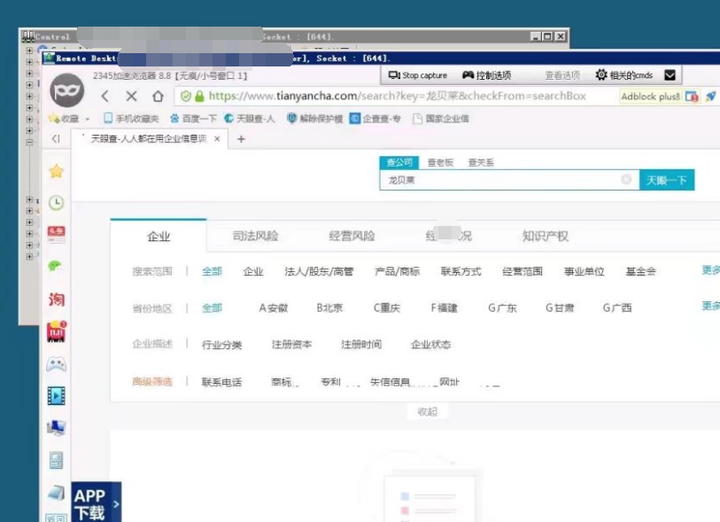Click the incognito mask avatar icon
This screenshot has width=720, height=522.
coord(67,90)
